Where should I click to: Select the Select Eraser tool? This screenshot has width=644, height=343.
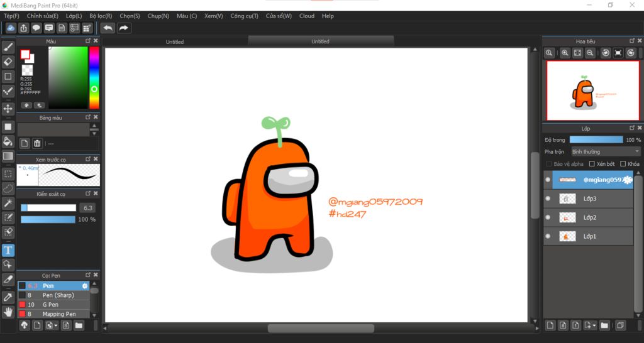pos(8,232)
